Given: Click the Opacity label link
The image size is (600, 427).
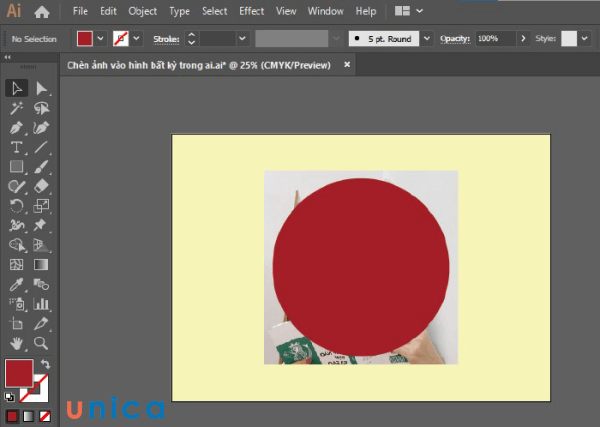Looking at the screenshot, I should pyautogui.click(x=454, y=38).
